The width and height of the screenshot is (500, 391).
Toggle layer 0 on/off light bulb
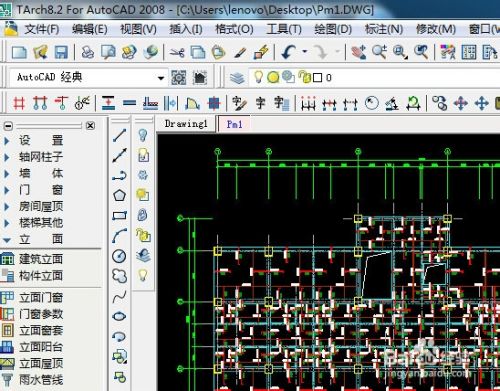click(x=259, y=77)
